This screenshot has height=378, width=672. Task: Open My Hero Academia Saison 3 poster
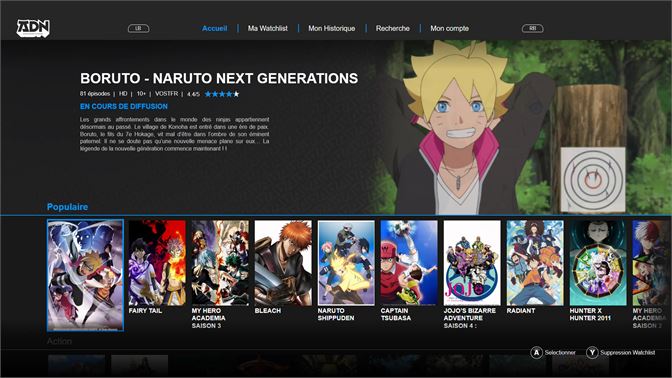pyautogui.click(x=220, y=263)
